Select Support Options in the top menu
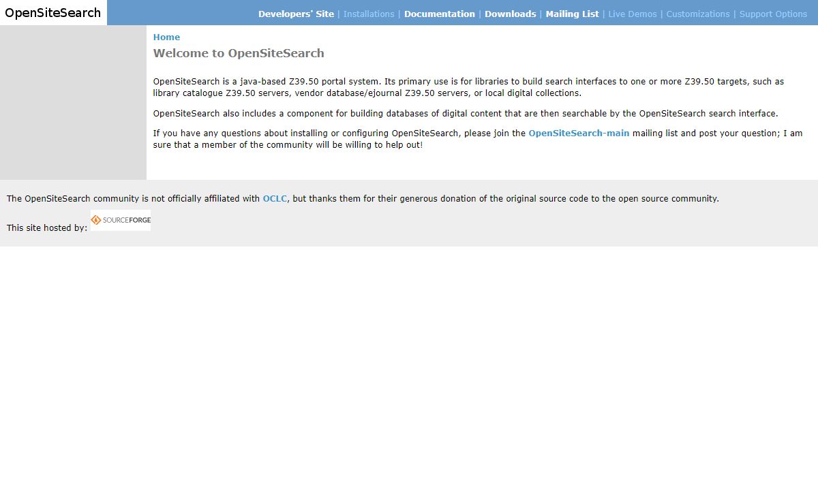 773,14
